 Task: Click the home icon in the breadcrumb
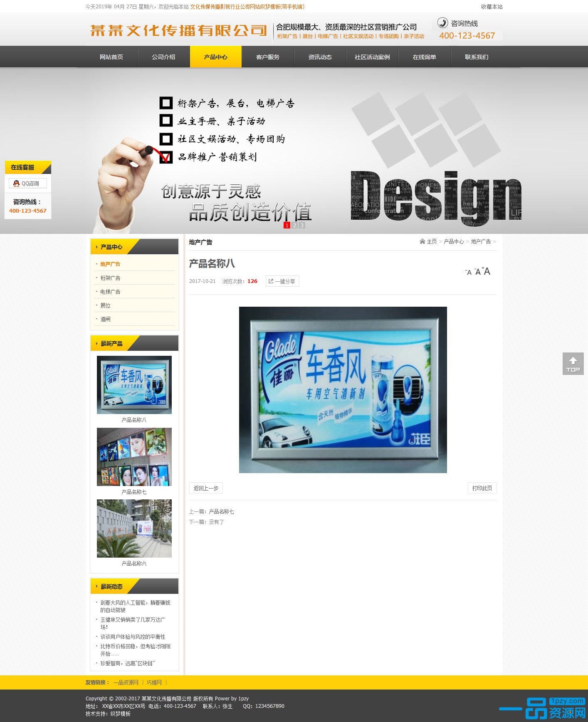point(422,241)
